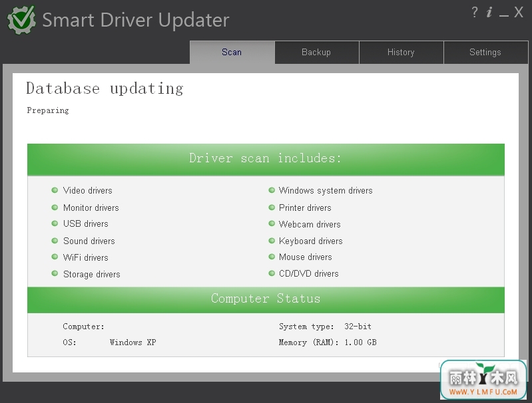This screenshot has height=403, width=532.
Task: Click the Windows system drivers bullet icon
Action: click(x=272, y=190)
